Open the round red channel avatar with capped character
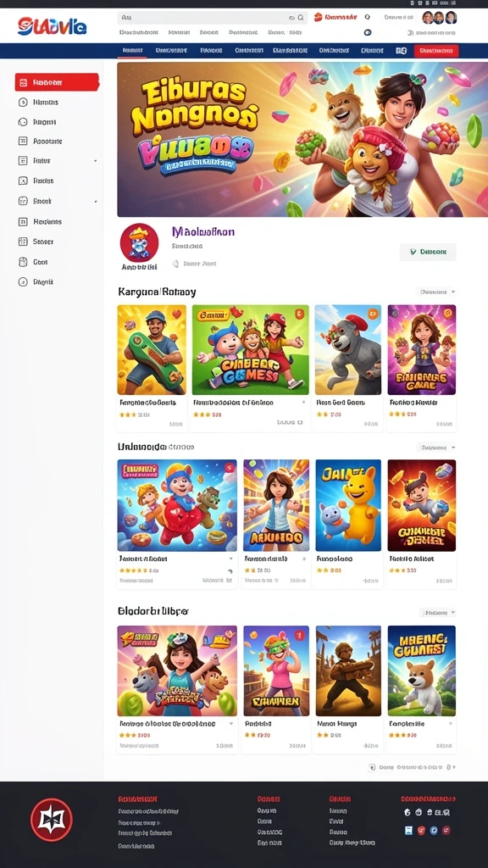This screenshot has width=488, height=868. tap(140, 242)
